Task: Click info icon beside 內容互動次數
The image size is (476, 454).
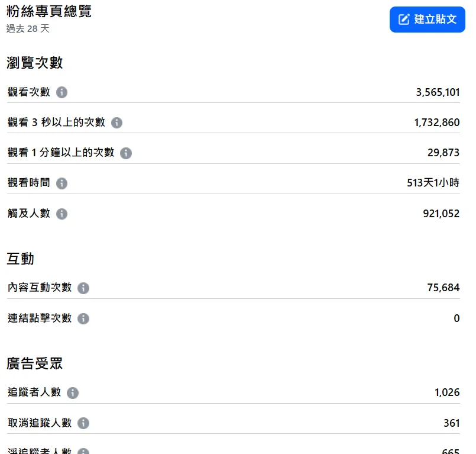Action: coord(83,288)
